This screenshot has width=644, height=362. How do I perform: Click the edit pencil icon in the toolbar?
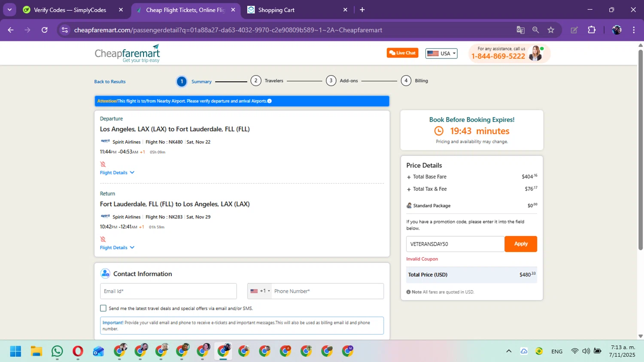pos(574,30)
